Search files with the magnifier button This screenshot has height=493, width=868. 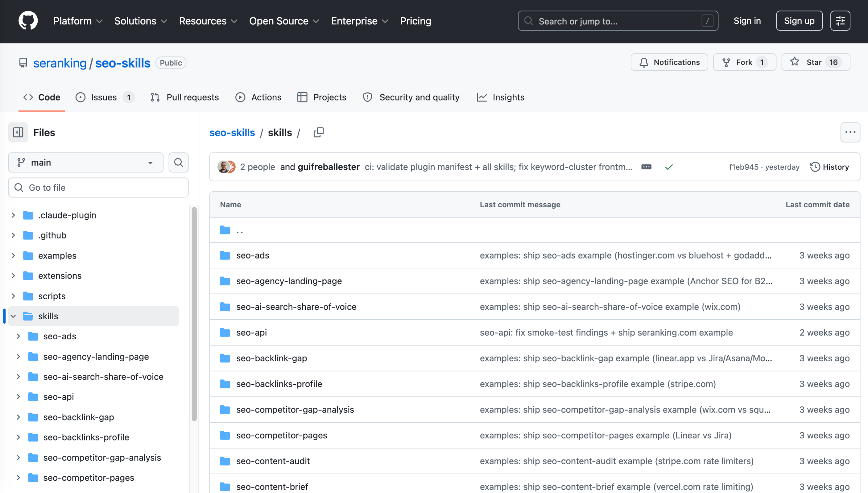[x=178, y=163]
